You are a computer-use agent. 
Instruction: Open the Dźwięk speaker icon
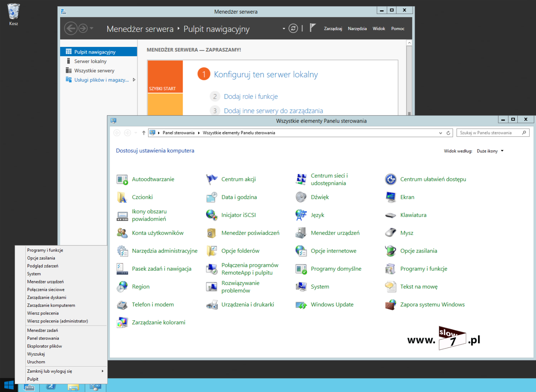pos(301,197)
